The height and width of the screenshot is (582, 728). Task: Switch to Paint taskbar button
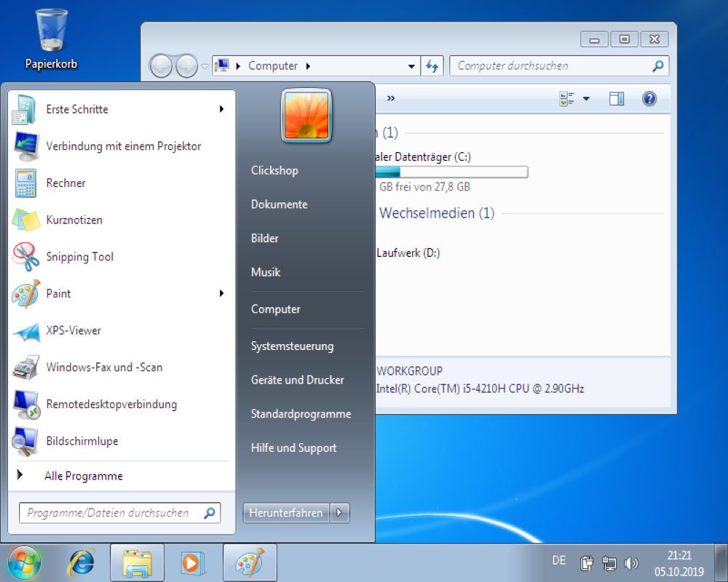pyautogui.click(x=250, y=563)
